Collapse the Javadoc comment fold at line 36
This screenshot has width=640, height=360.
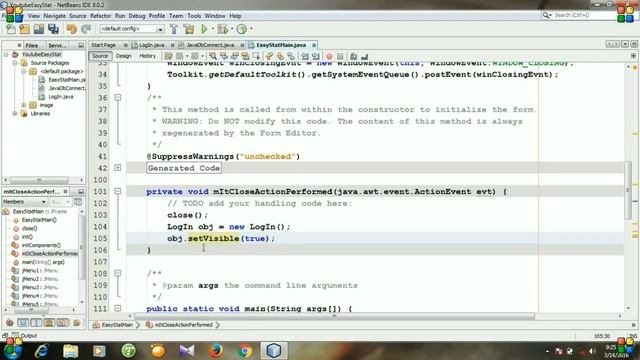click(x=118, y=98)
